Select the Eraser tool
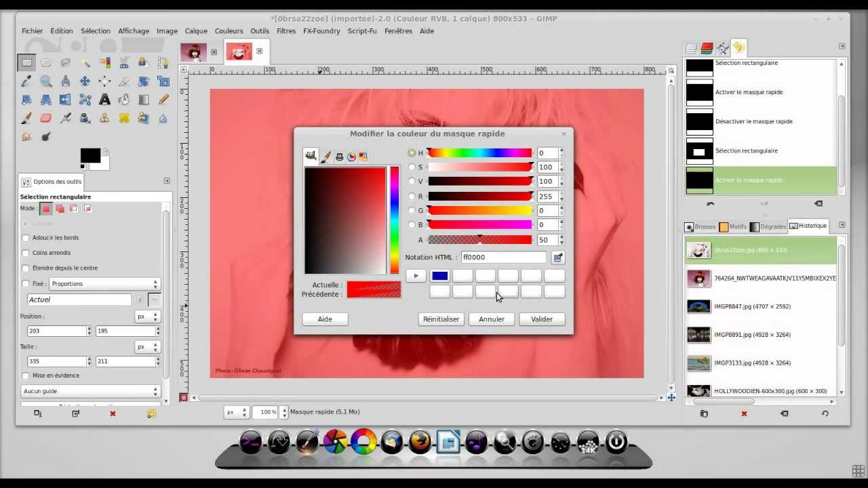The width and height of the screenshot is (868, 488). click(46, 118)
